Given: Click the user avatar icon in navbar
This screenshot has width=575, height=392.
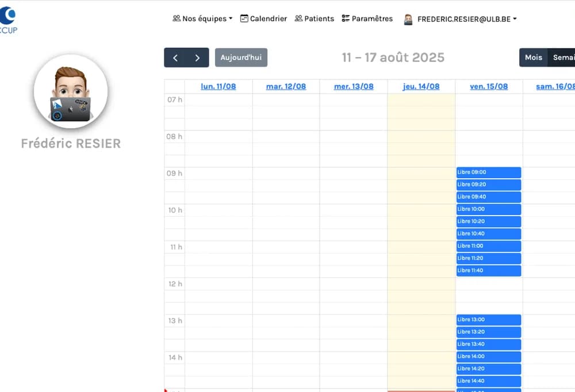Looking at the screenshot, I should [x=408, y=19].
